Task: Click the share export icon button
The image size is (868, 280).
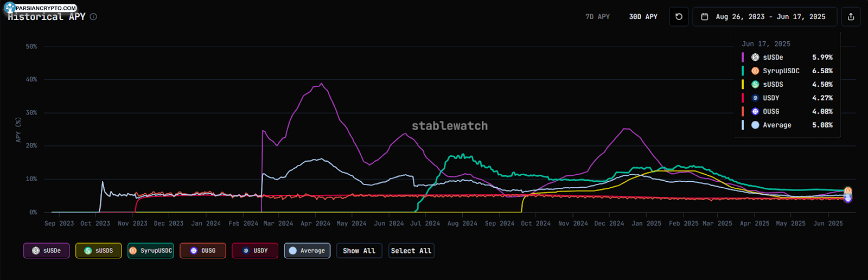Action: tap(851, 17)
